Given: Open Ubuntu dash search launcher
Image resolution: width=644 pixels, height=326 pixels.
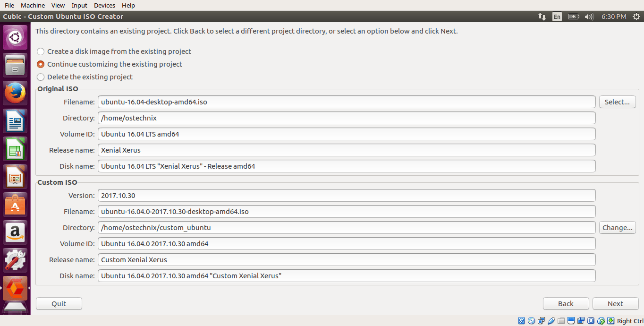Looking at the screenshot, I should click(15, 37).
